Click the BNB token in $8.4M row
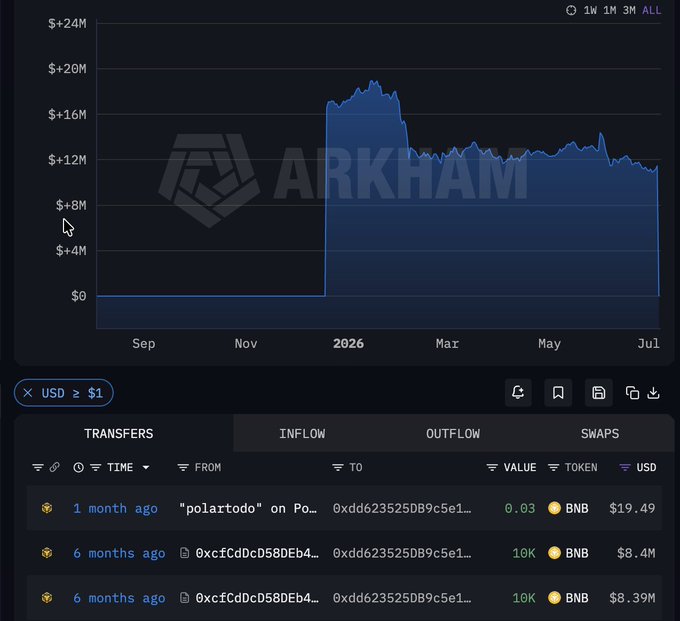 (x=568, y=553)
